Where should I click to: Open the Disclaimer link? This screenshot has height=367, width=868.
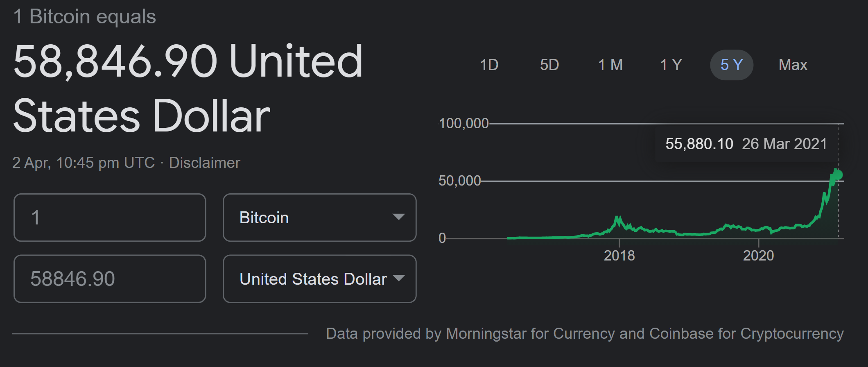click(204, 163)
